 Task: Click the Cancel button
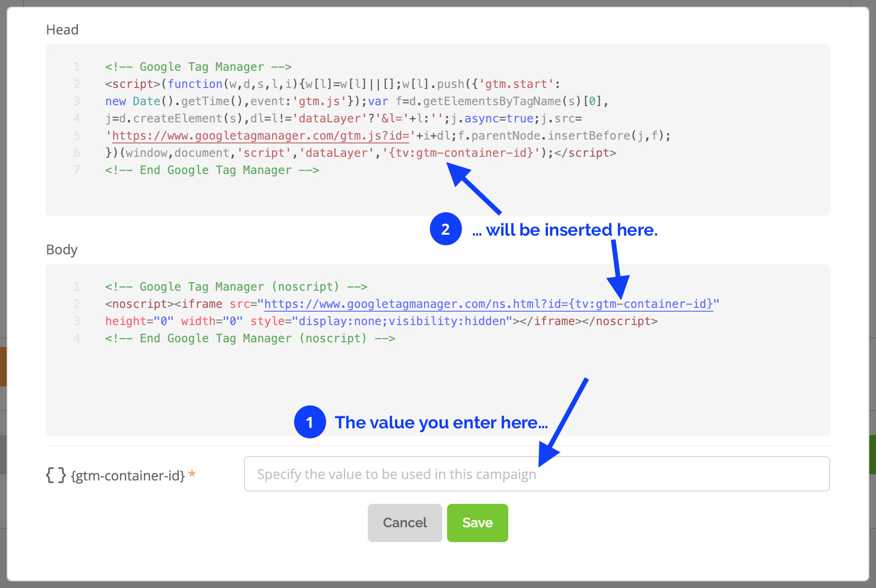click(x=405, y=523)
